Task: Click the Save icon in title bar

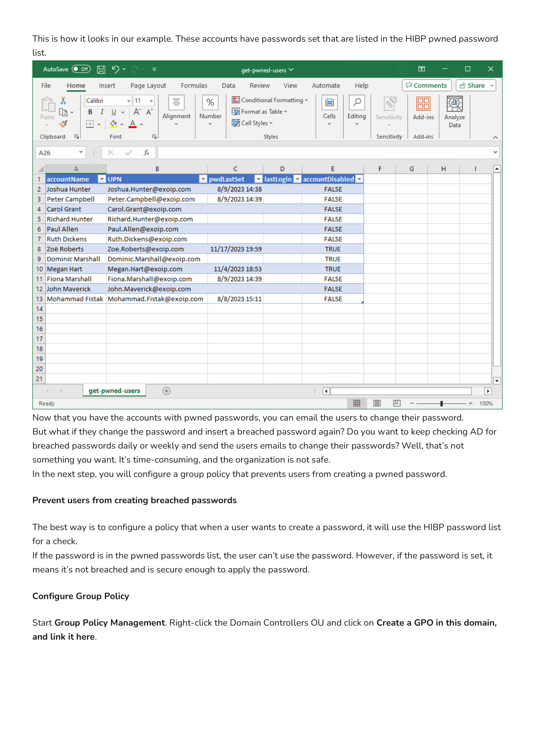Action: coord(101,69)
